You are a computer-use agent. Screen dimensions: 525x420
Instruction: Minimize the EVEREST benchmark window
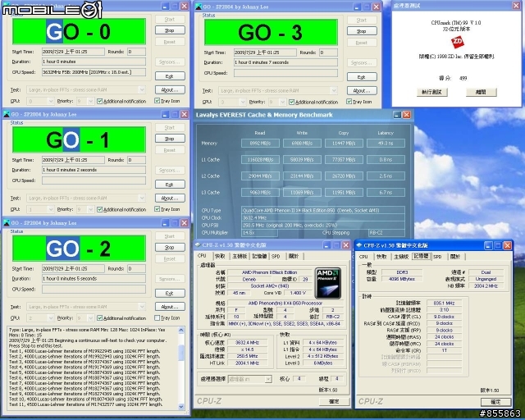pyautogui.click(x=397, y=115)
